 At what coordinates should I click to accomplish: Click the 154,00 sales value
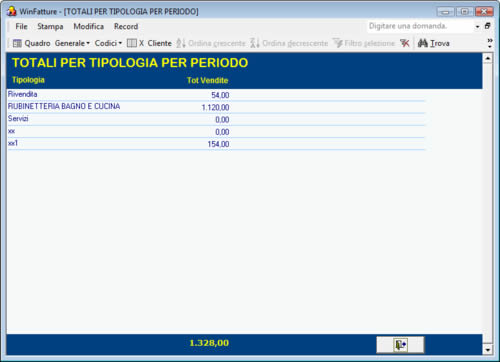218,144
